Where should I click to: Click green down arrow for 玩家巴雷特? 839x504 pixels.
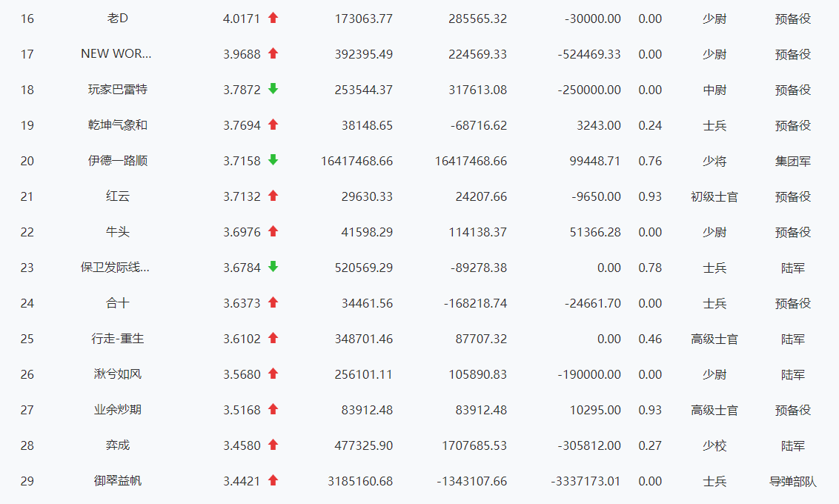pyautogui.click(x=273, y=89)
